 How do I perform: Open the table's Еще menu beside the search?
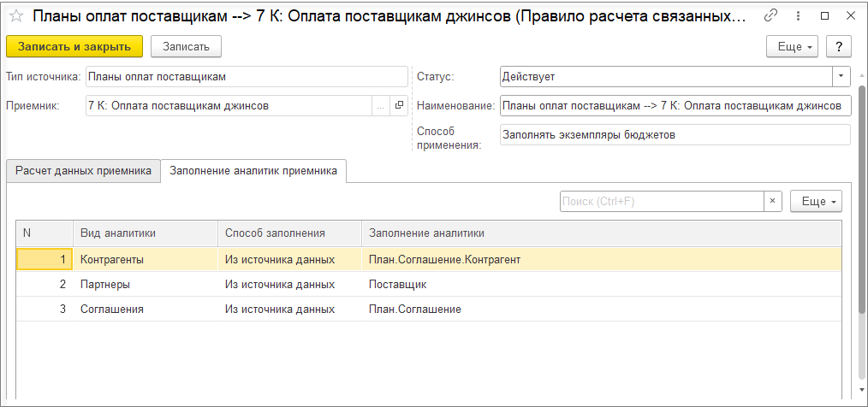817,201
